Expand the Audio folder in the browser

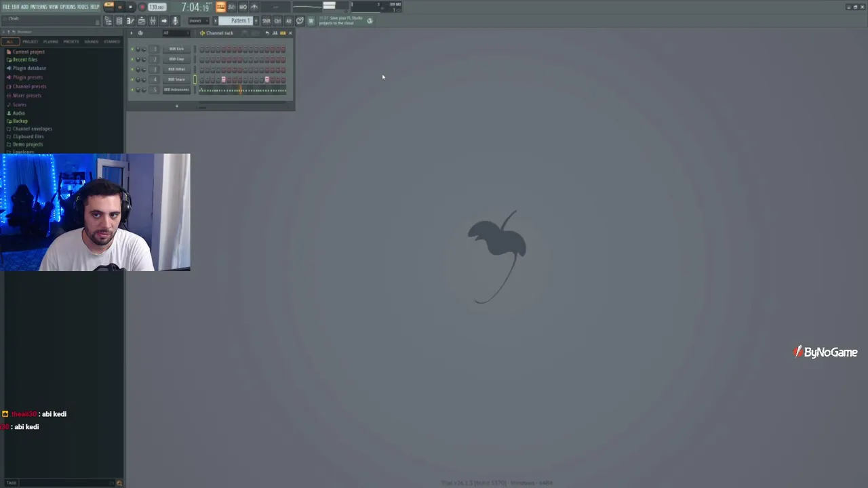(18, 113)
